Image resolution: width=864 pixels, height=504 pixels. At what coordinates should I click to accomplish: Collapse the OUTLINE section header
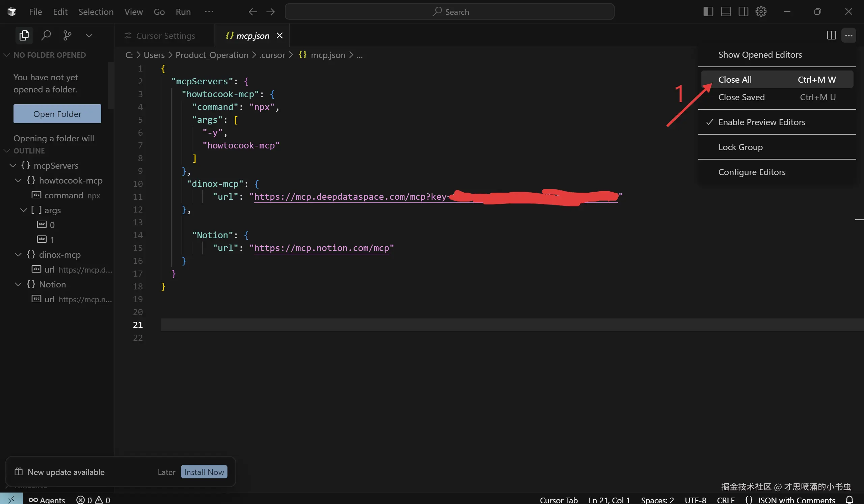point(29,151)
